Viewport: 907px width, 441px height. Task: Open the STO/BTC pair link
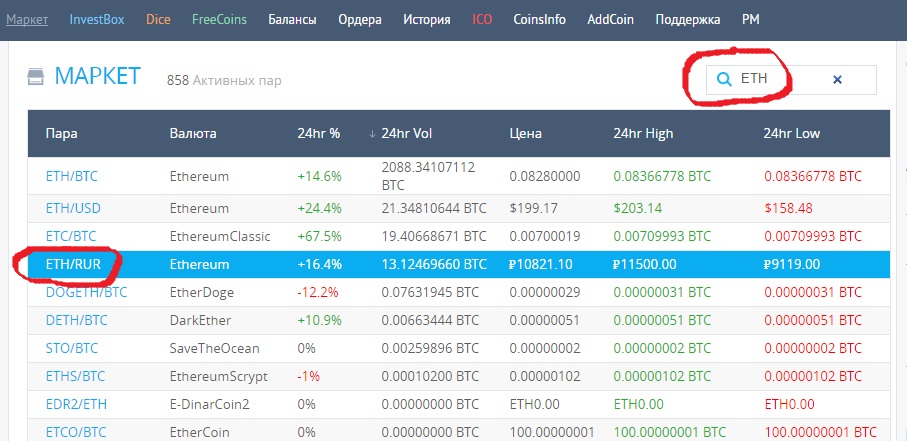(x=72, y=348)
